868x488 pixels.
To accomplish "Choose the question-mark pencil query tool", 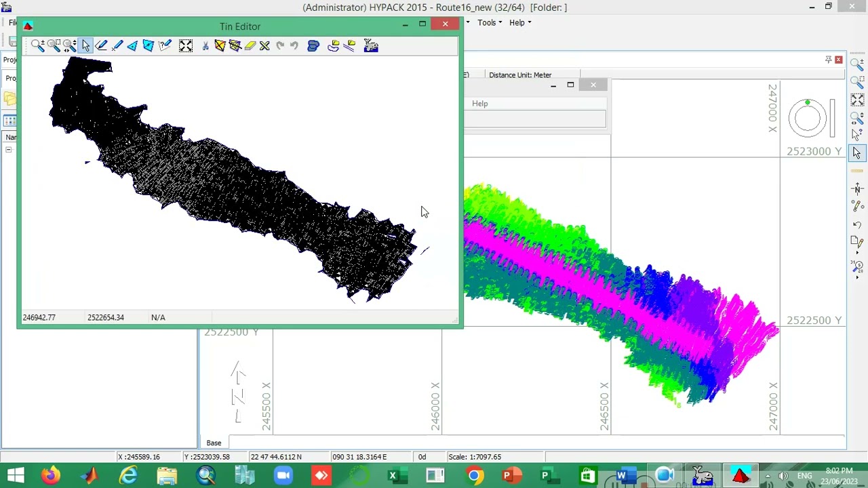I will (x=164, y=45).
